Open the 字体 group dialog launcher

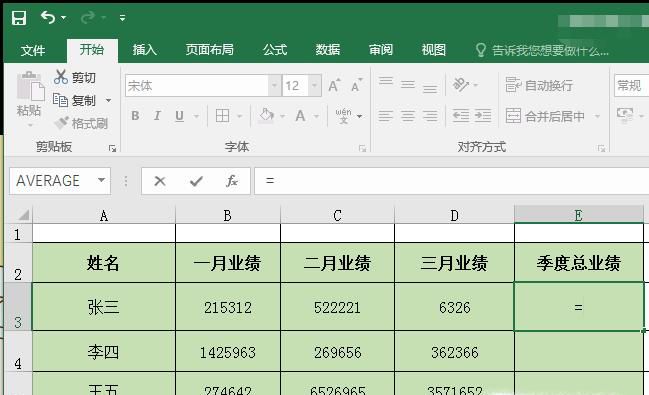(x=363, y=148)
